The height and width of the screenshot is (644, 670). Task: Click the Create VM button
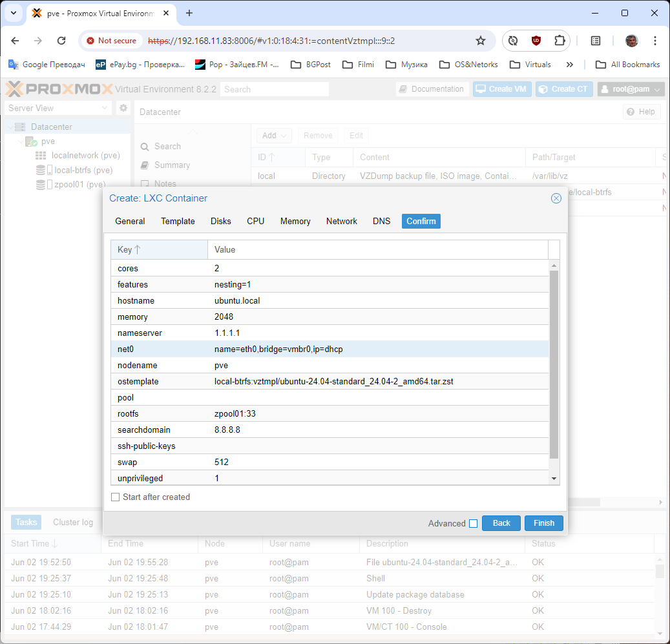(501, 89)
